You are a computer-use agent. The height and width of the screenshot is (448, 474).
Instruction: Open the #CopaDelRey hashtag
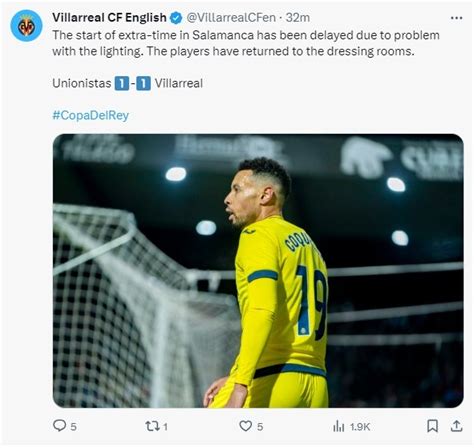90,115
